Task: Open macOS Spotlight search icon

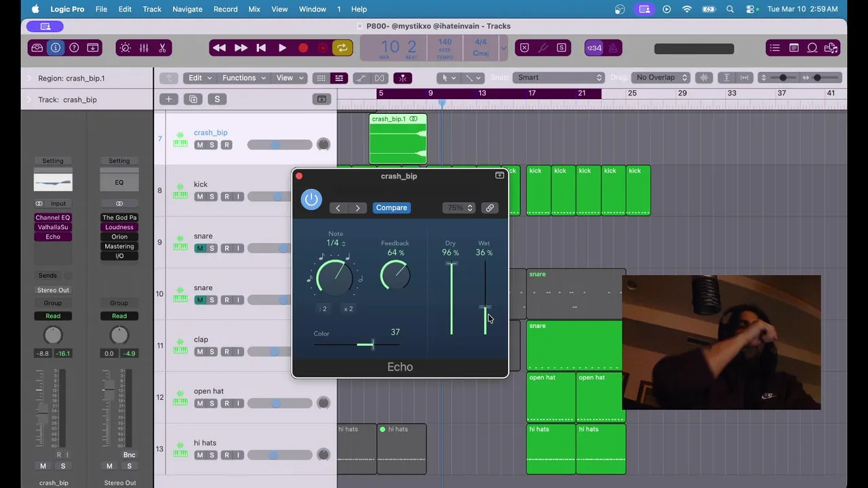Action: pos(730,9)
